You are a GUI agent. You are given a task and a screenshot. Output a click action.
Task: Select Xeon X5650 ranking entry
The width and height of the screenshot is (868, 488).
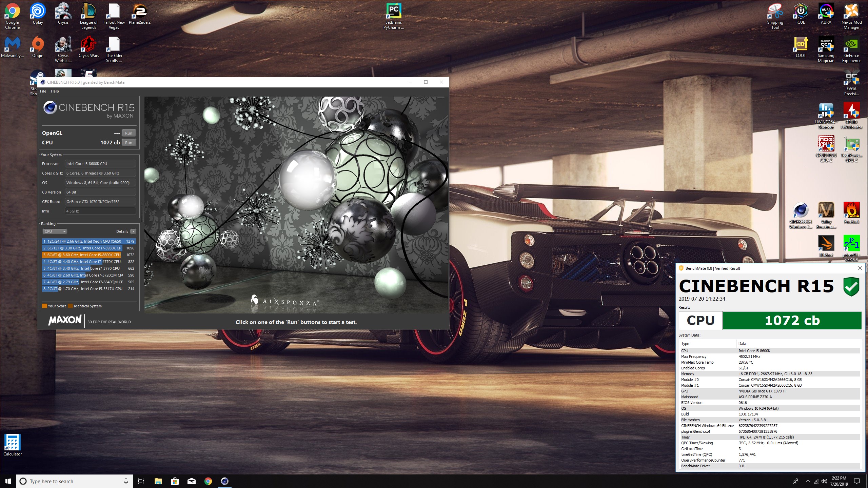(x=88, y=241)
